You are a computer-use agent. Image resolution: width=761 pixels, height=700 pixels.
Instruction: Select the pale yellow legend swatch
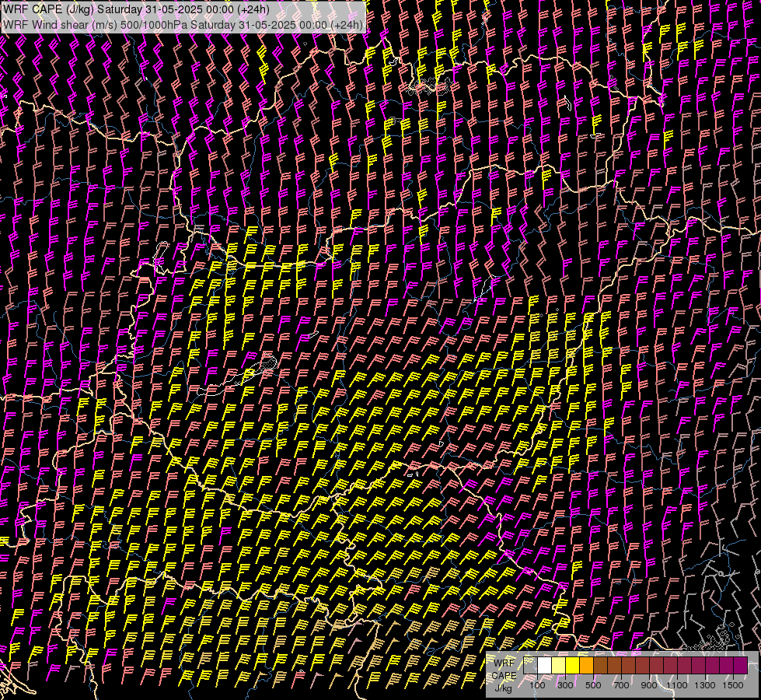click(559, 665)
